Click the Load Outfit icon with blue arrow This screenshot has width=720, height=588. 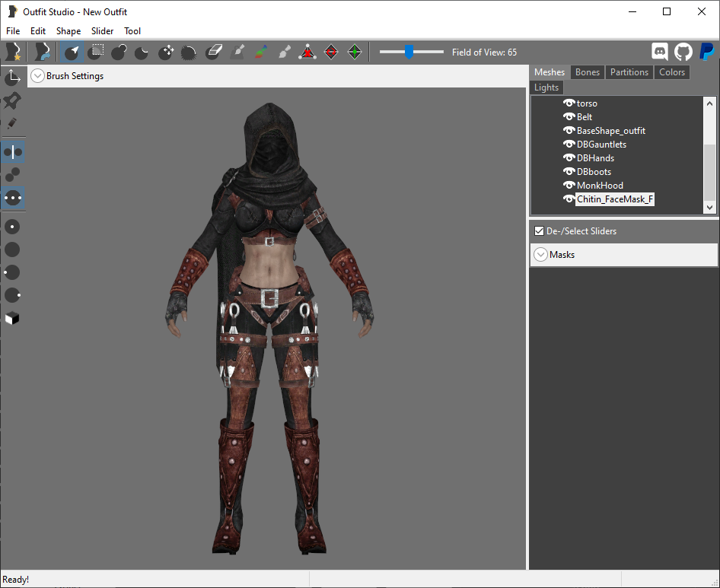(x=43, y=52)
